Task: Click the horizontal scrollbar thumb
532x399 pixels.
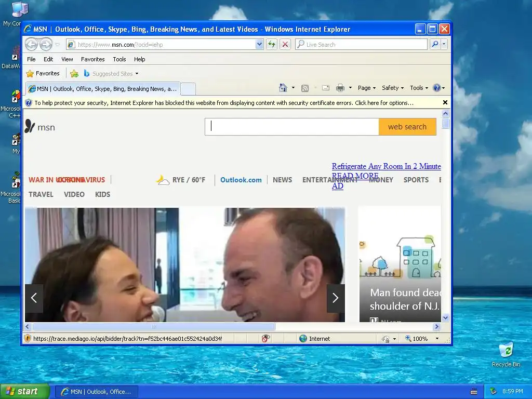Action: coord(154,327)
